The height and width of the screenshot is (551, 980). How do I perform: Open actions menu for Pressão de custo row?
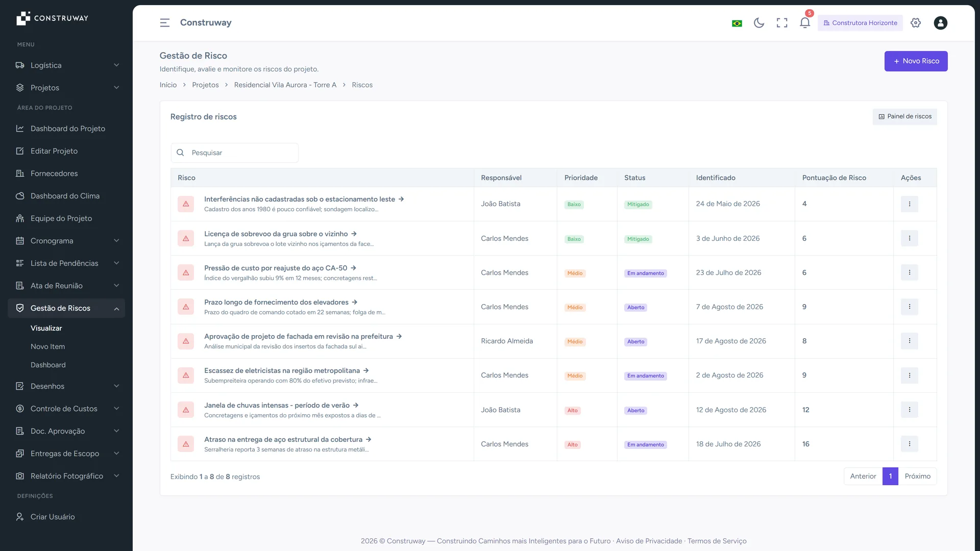pyautogui.click(x=909, y=272)
